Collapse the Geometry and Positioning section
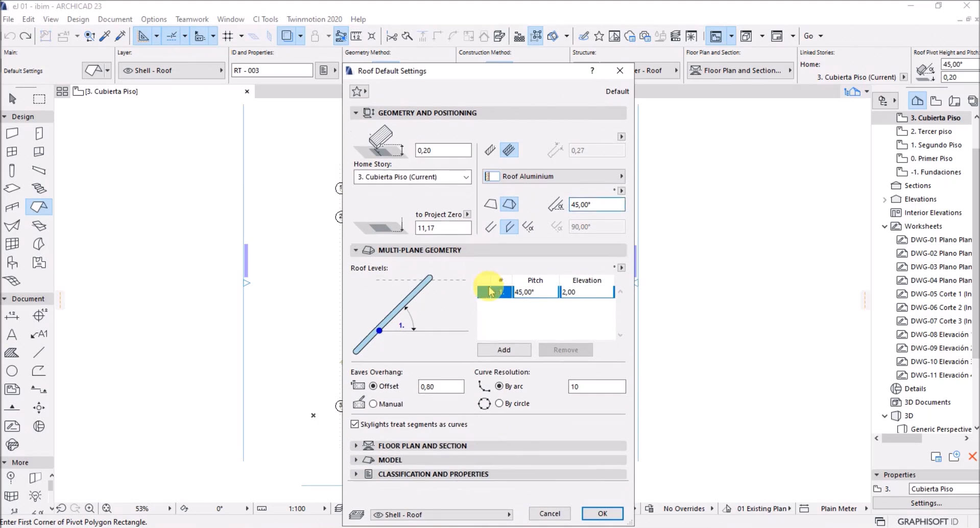The image size is (980, 528). tap(356, 113)
